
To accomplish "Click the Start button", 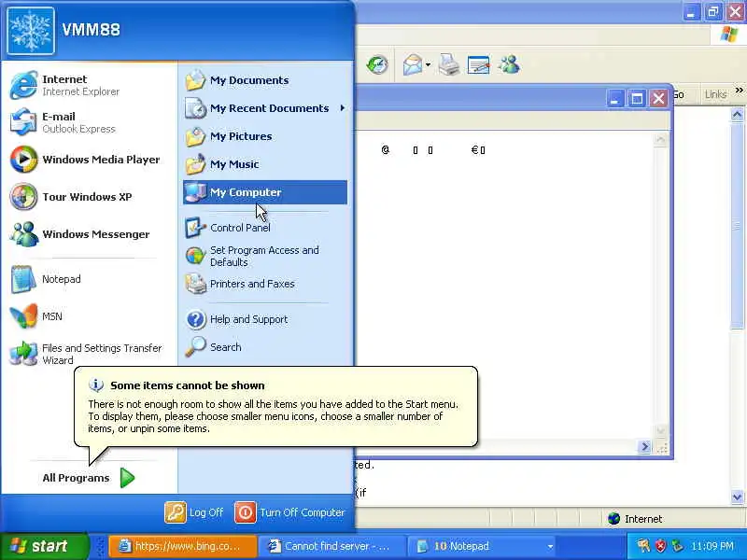I will [x=45, y=546].
